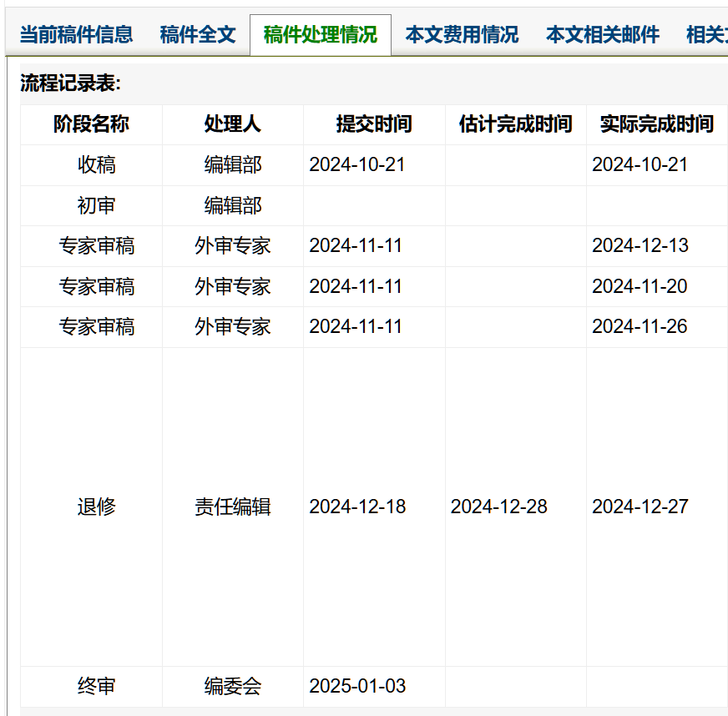The width and height of the screenshot is (728, 716).
Task: Click the 实际完成时间 column header
Action: 656,124
